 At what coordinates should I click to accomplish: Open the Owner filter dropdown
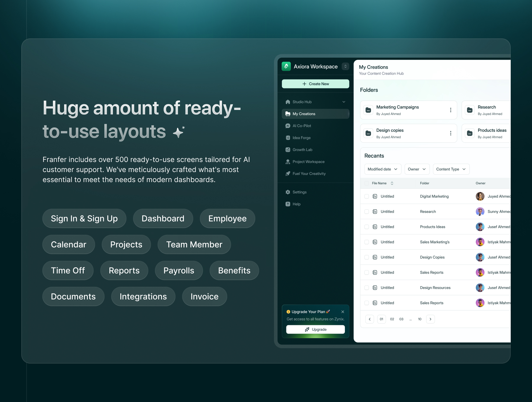[x=417, y=169]
